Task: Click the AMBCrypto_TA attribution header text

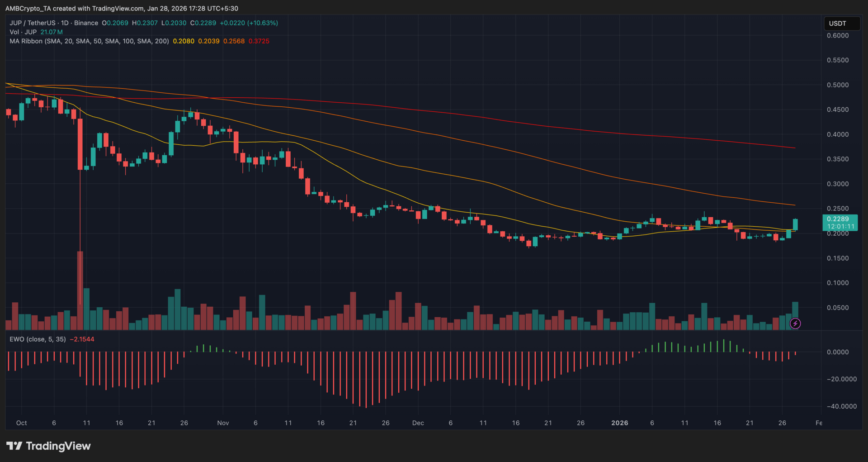Action: [x=122, y=9]
